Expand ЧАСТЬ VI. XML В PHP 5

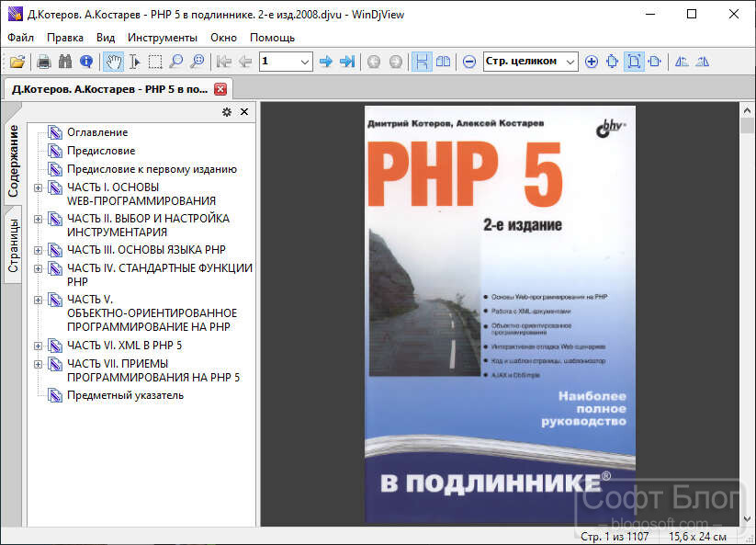coord(38,346)
